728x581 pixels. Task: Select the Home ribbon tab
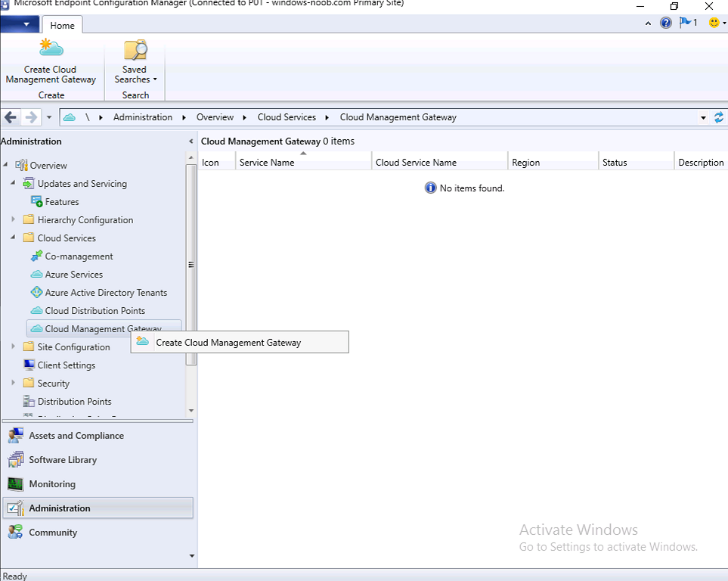[62, 26]
